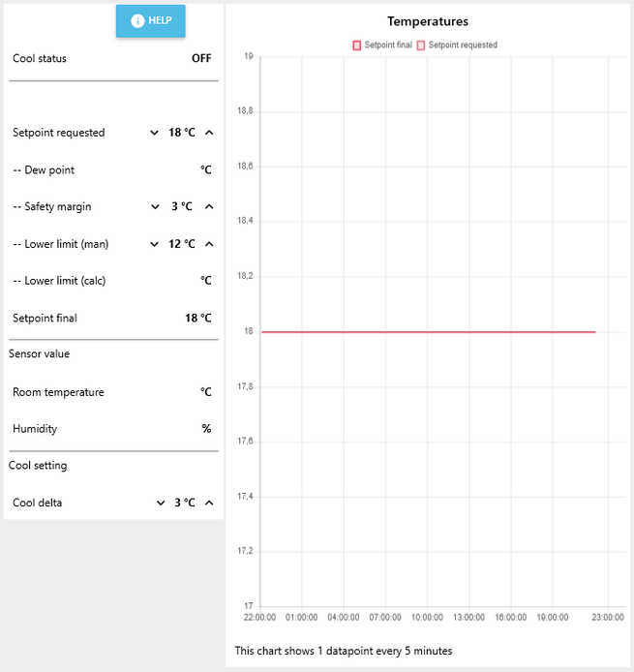Click Setpoint requested legend color box

coord(421,46)
